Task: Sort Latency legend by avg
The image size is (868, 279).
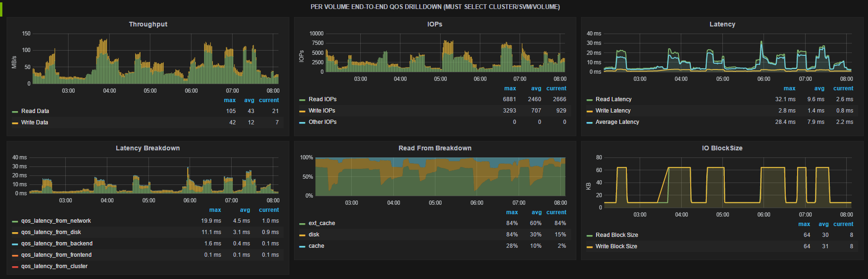Action: point(819,88)
